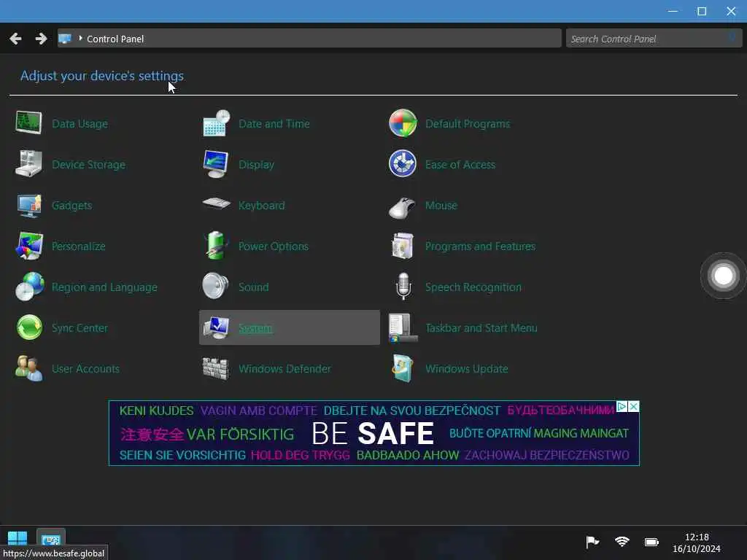
Task: Click the Keyboard link
Action: tap(262, 206)
